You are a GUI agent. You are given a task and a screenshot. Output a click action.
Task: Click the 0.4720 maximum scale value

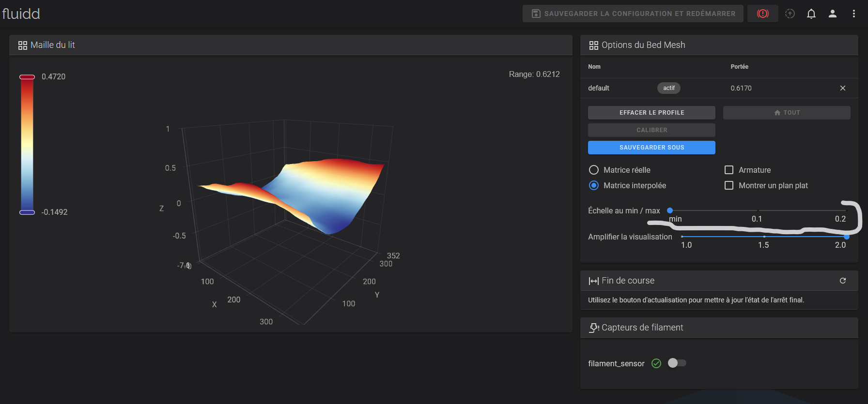[53, 76]
